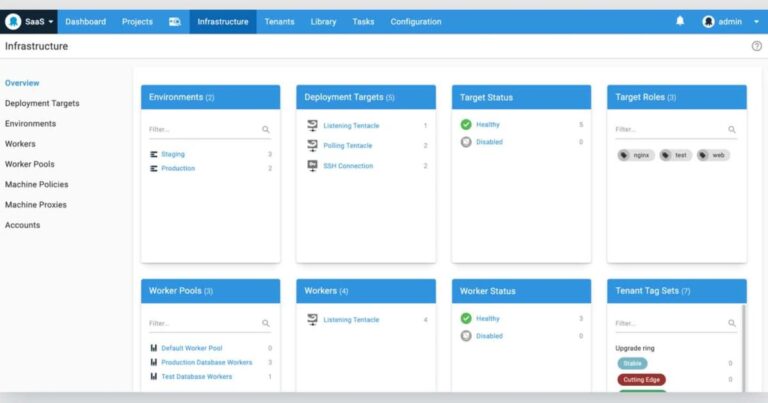Click the admin user avatar icon

[x=708, y=22]
